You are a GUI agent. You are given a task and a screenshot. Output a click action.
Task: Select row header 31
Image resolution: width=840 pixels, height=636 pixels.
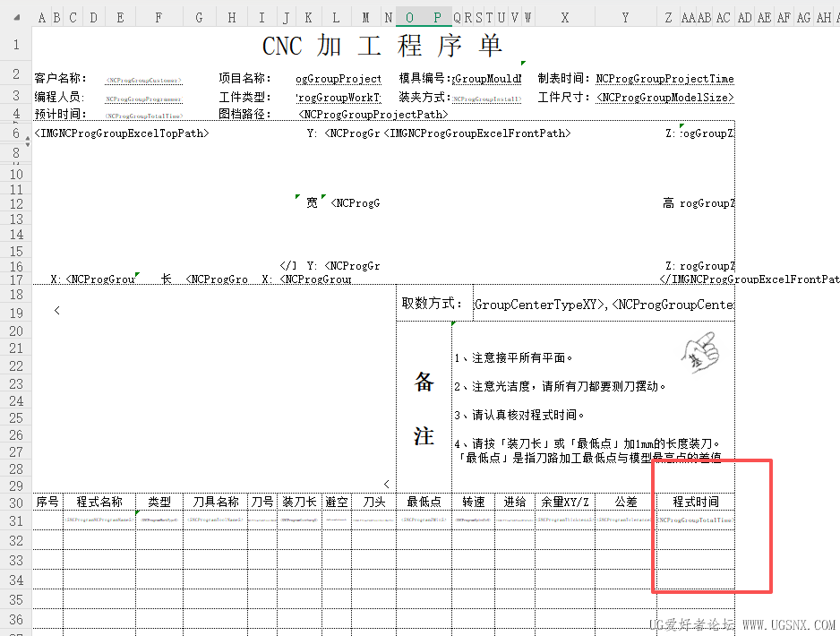coord(15,520)
